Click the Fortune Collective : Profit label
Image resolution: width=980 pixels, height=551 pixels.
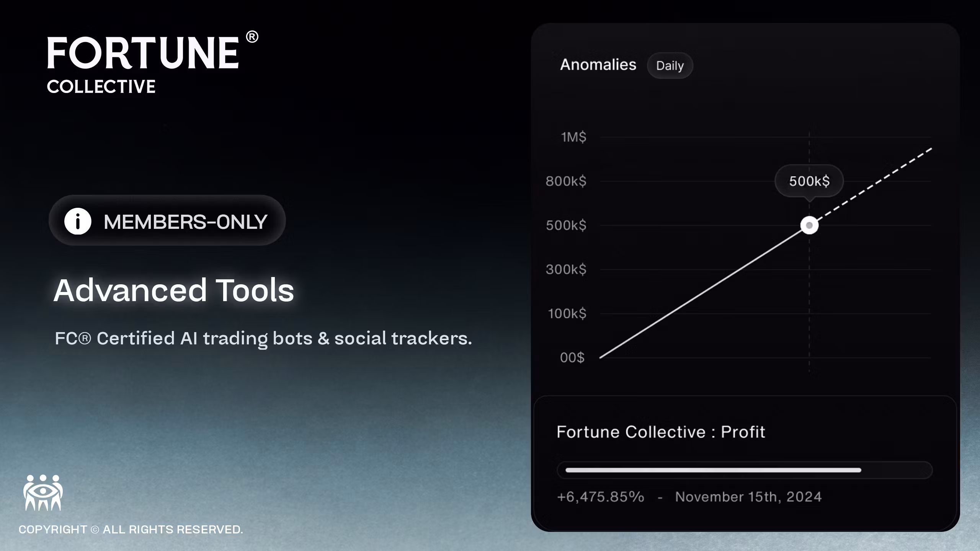[660, 432]
